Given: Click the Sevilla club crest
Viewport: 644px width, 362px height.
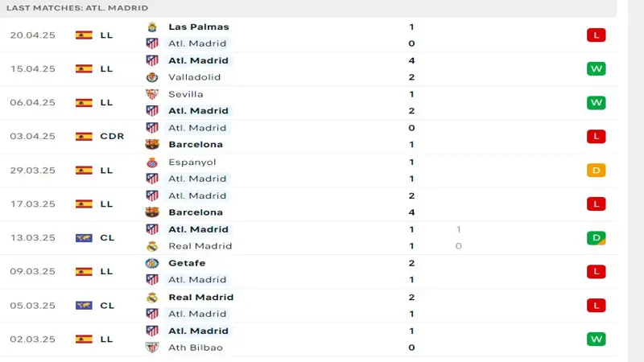Looking at the screenshot, I should tap(152, 94).
